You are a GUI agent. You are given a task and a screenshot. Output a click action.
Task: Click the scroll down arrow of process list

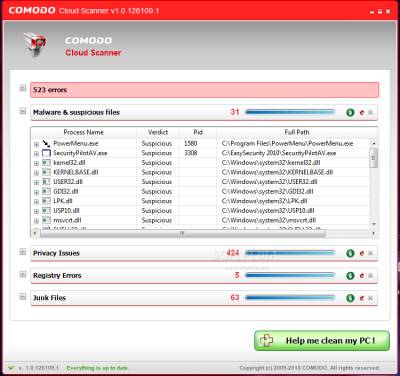point(374,224)
